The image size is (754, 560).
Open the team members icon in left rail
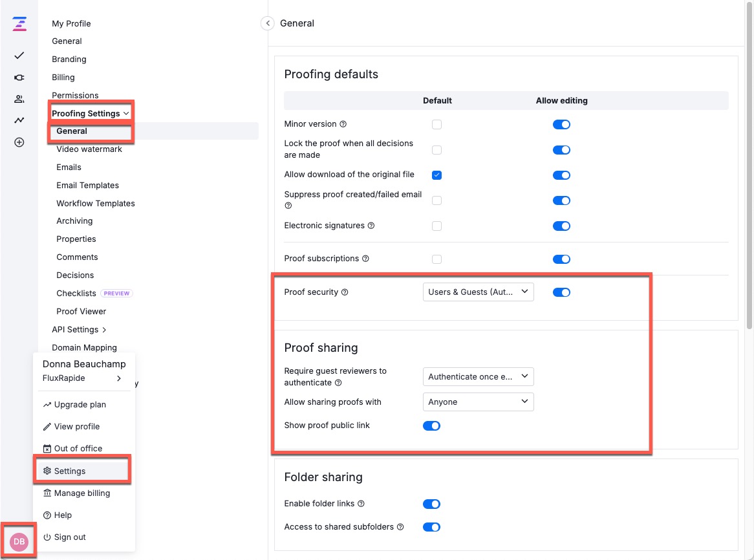19,99
